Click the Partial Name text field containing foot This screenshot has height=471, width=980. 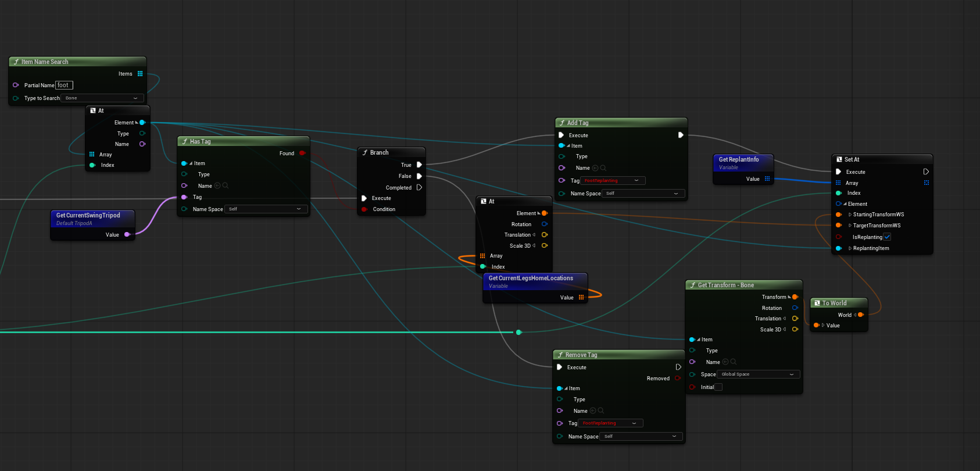[65, 85]
